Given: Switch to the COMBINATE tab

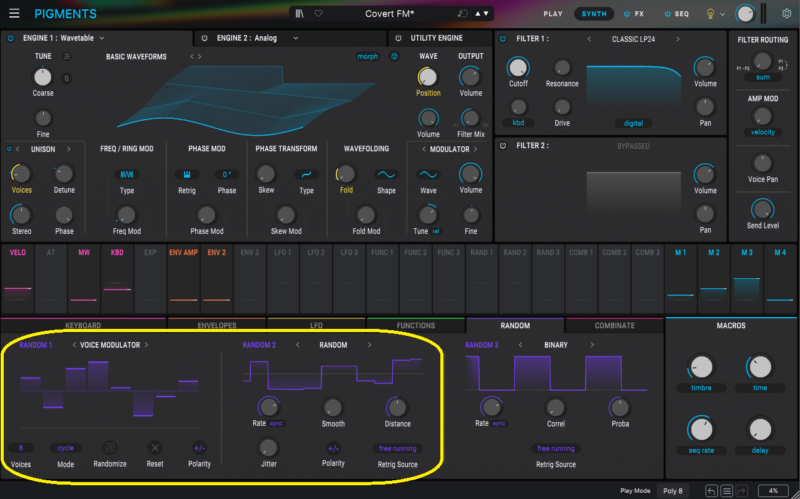Looking at the screenshot, I should pos(614,325).
